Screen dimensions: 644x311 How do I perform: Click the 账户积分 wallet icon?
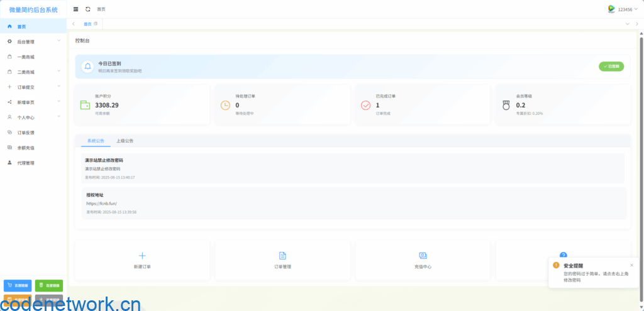click(85, 105)
